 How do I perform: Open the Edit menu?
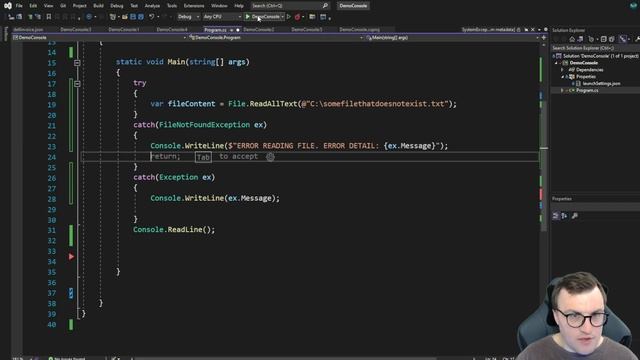[33, 6]
